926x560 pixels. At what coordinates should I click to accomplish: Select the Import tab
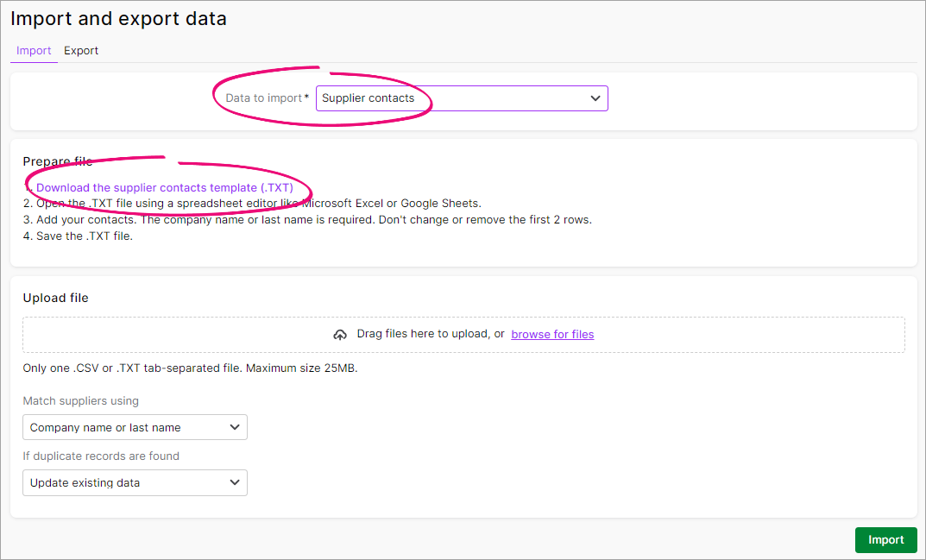pos(33,50)
